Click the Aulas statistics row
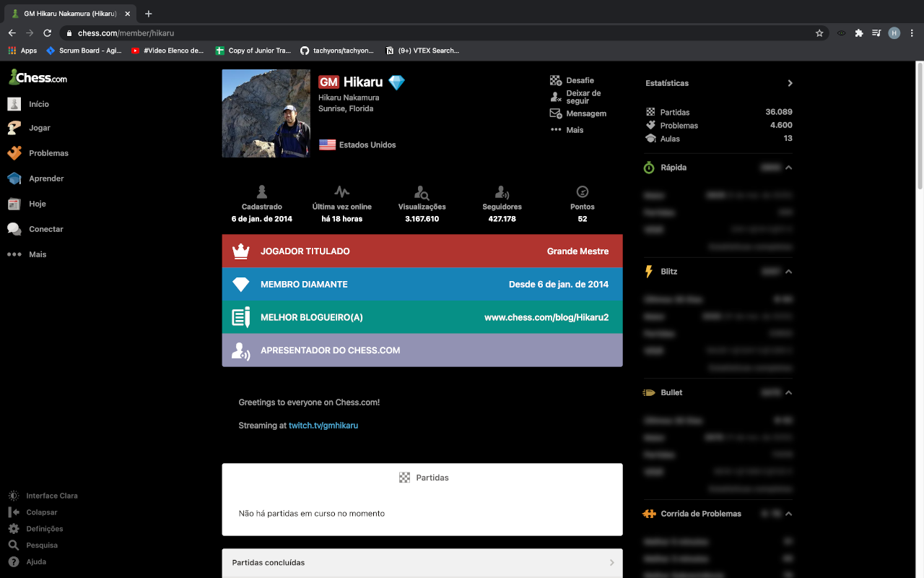The height and width of the screenshot is (578, 924). pyautogui.click(x=719, y=138)
